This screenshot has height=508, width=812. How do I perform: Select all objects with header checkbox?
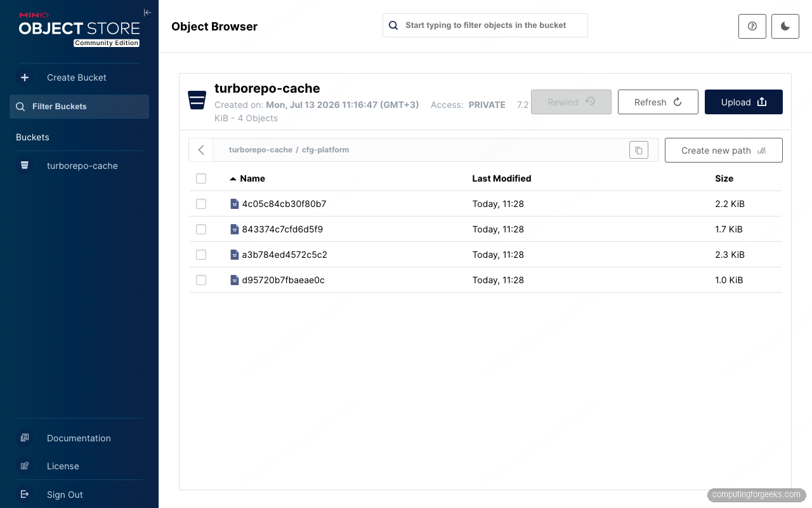click(x=201, y=178)
